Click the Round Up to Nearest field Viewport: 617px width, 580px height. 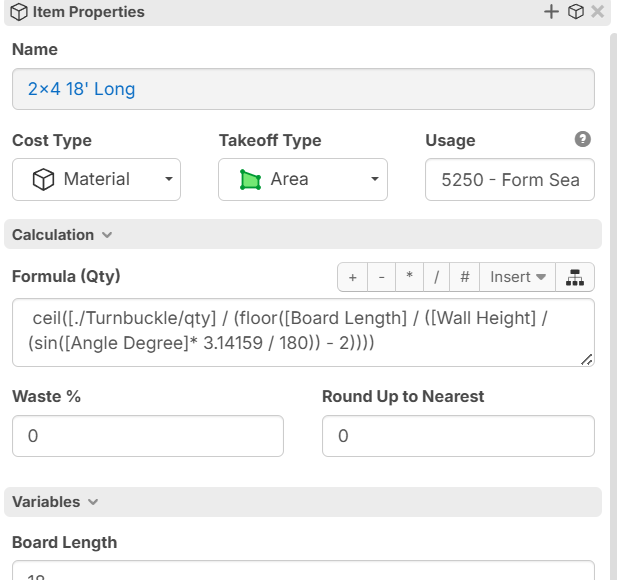[x=458, y=436]
